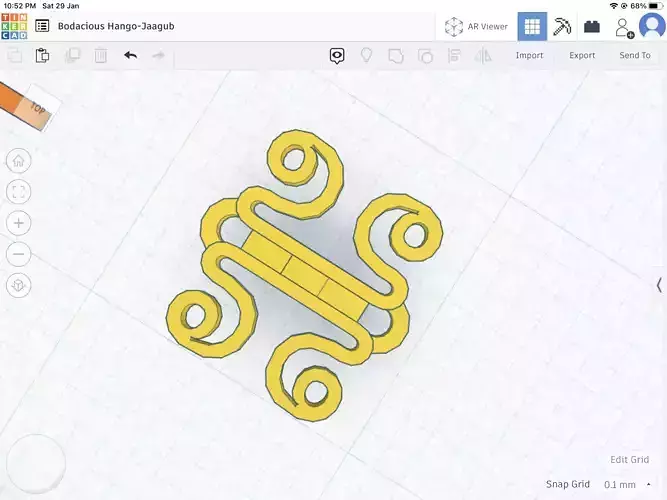Viewport: 667px width, 500px height.
Task: Zoom out with the minus button
Action: pyautogui.click(x=18, y=254)
